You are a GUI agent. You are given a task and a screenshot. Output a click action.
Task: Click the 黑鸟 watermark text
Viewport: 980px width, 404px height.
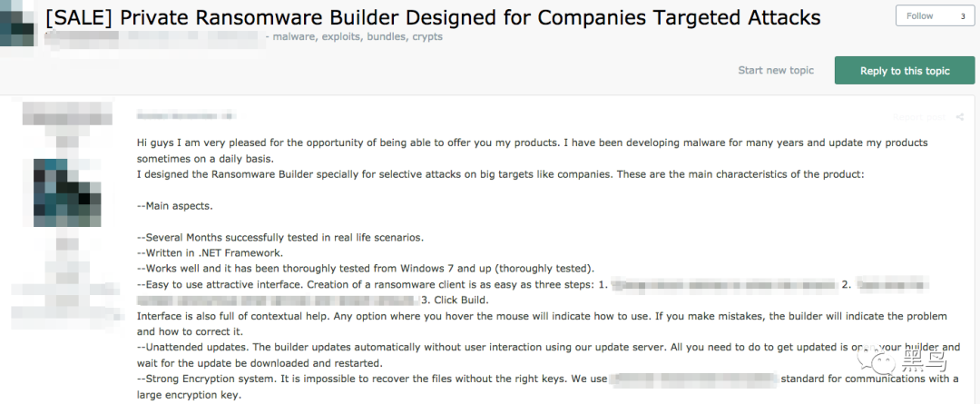pyautogui.click(x=923, y=361)
